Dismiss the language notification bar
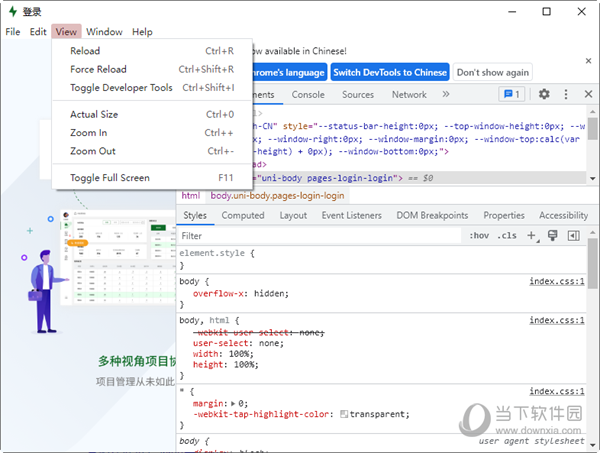 click(588, 61)
